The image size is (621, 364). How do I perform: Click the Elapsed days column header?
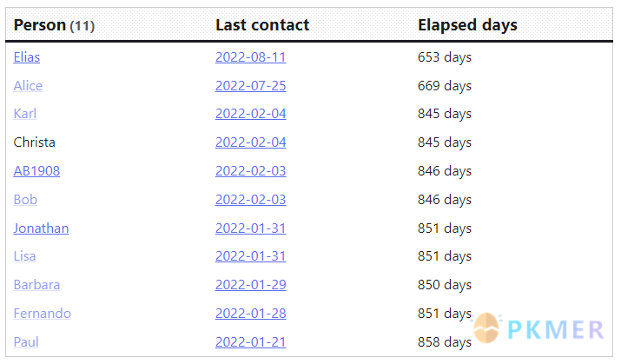coord(467,25)
